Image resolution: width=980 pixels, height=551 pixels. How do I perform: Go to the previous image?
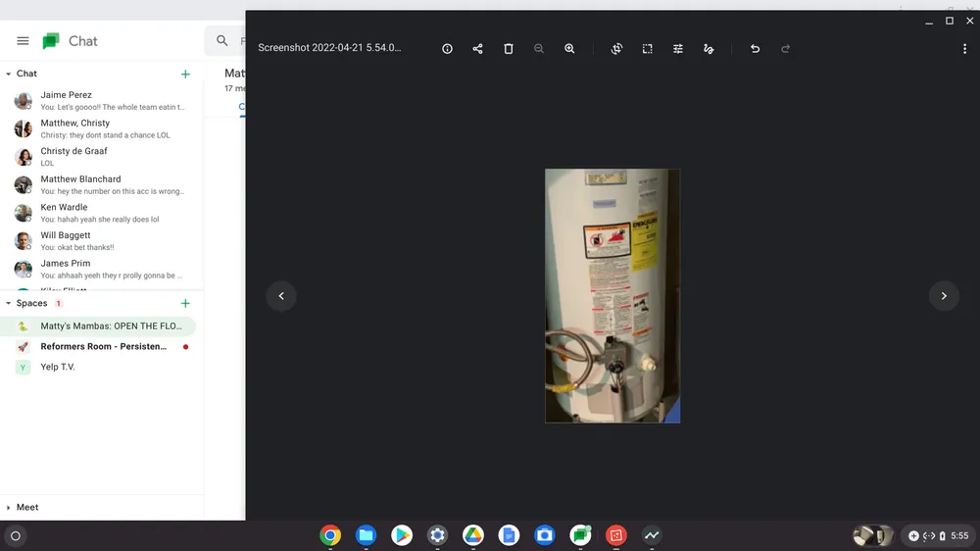click(x=281, y=296)
